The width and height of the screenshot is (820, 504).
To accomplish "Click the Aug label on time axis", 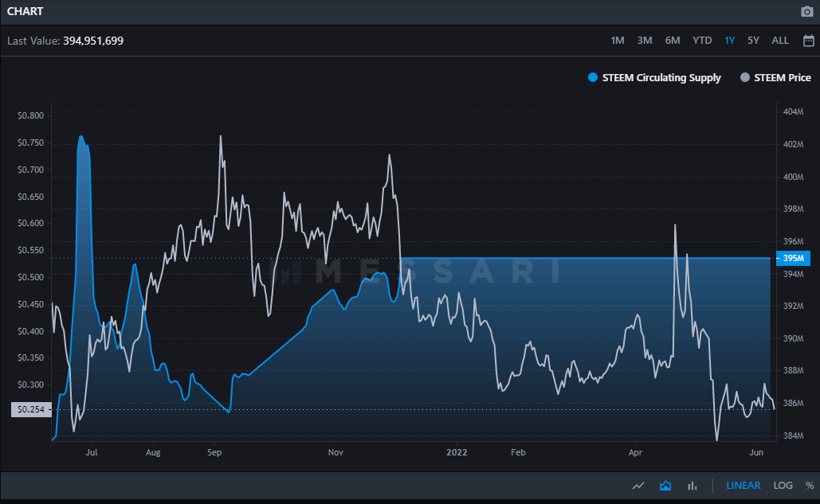I will click(x=153, y=452).
